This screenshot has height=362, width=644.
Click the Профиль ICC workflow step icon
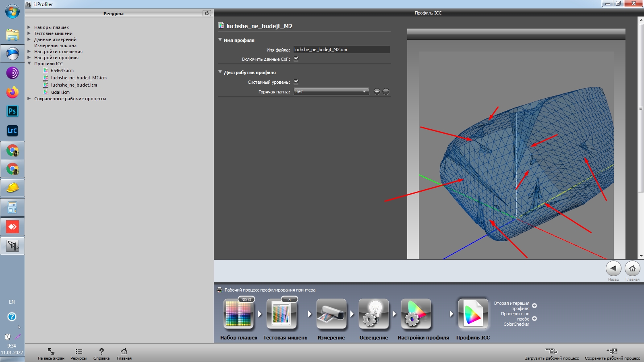point(473,314)
